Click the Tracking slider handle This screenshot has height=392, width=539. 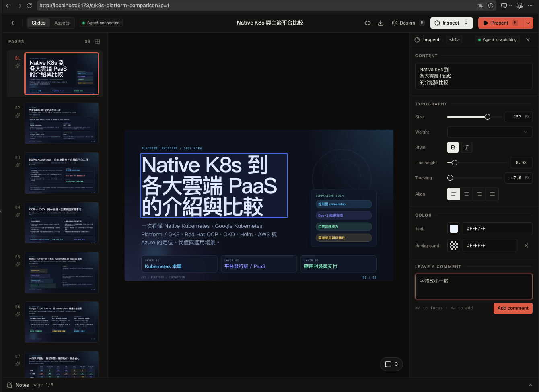(x=450, y=178)
